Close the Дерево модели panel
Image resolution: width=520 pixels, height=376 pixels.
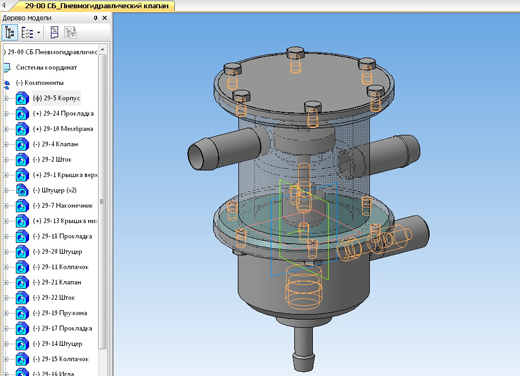[x=105, y=18]
